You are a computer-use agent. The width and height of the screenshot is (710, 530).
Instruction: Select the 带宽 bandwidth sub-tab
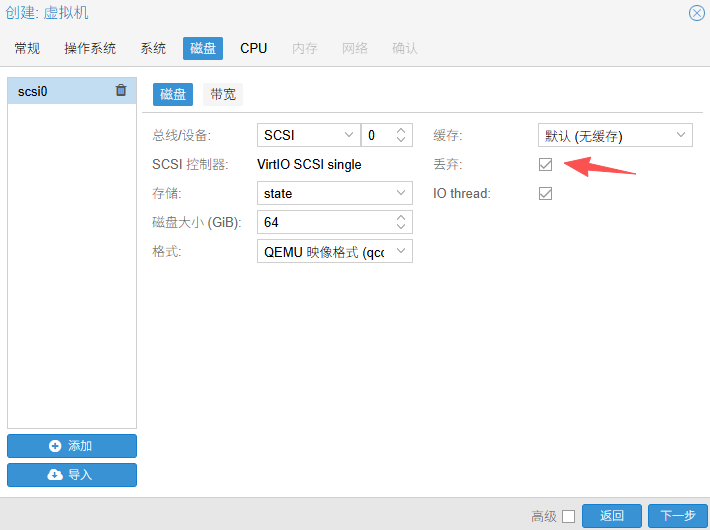pyautogui.click(x=223, y=95)
